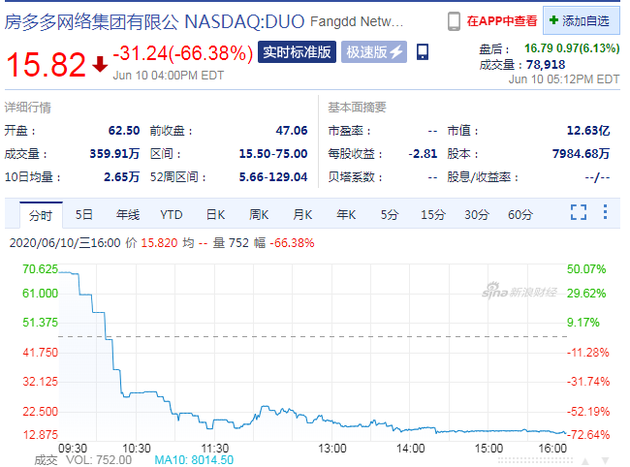Screen dimensions: 630x467
Task: Click the market cap value 12.63亿
Action: pos(588,131)
